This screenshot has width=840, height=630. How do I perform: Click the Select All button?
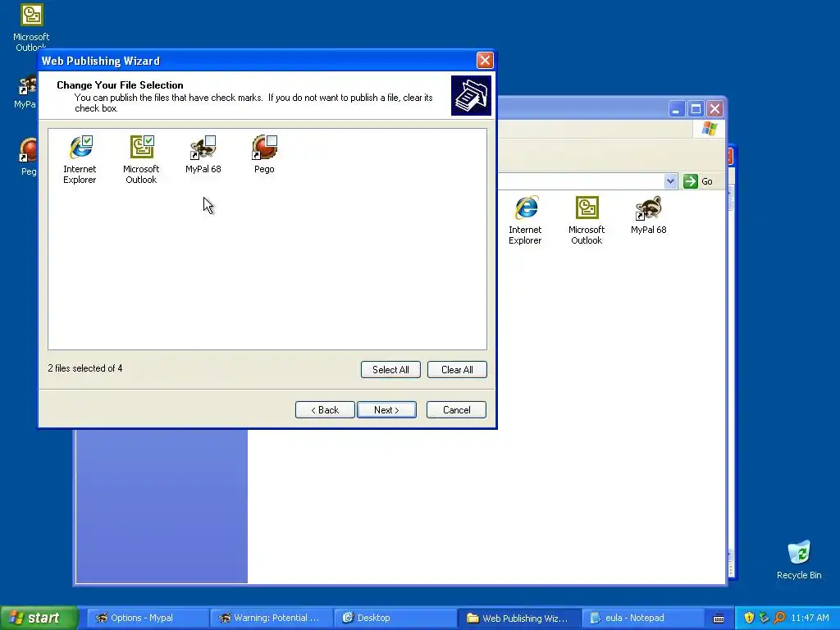tap(390, 370)
